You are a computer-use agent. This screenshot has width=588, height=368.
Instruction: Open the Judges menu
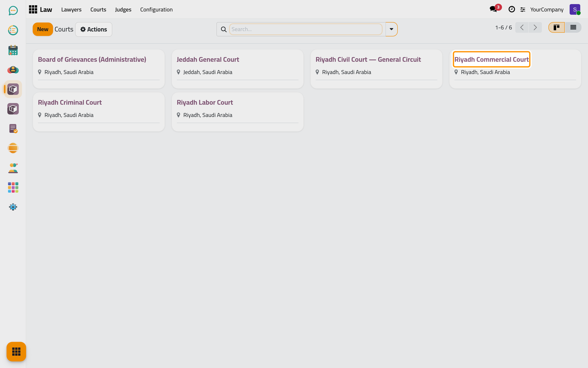click(x=123, y=10)
